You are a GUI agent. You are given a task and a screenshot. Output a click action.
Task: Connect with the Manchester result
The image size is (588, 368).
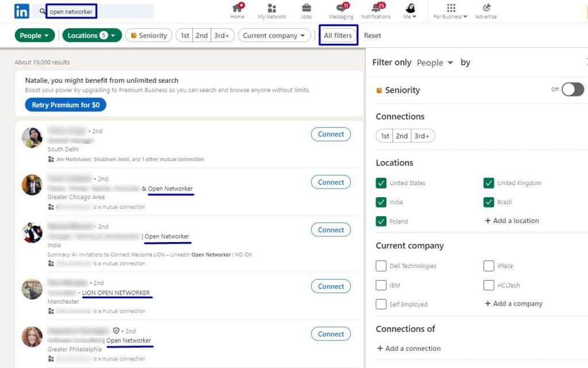(x=331, y=286)
